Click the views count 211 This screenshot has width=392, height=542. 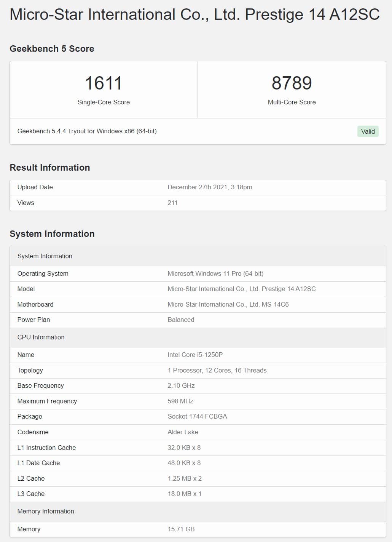[172, 203]
